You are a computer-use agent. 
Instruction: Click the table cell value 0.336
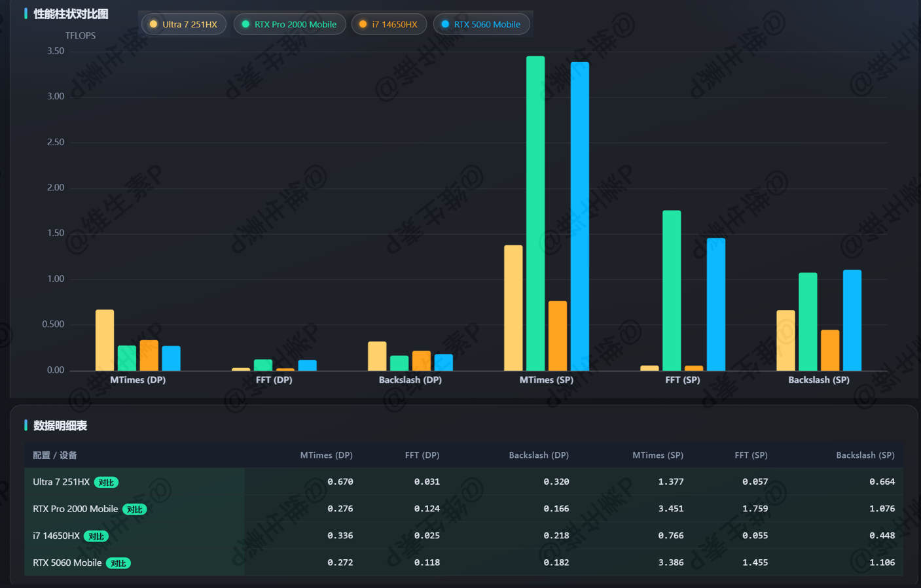tap(340, 536)
